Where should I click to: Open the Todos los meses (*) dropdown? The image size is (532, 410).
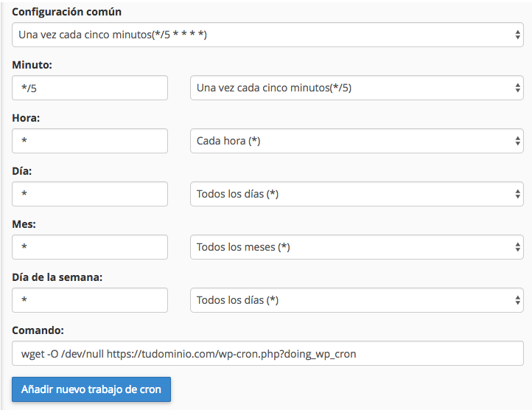tap(357, 247)
